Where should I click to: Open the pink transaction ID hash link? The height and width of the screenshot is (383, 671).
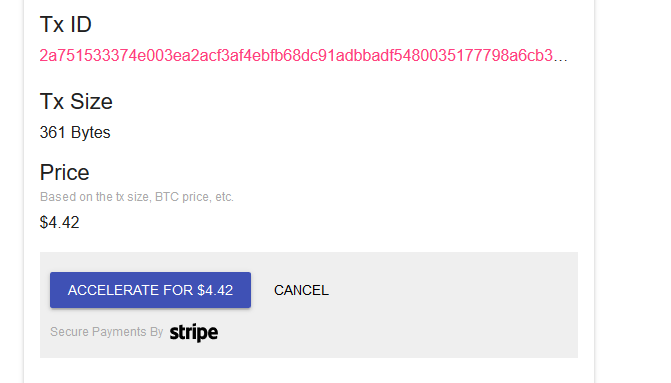[x=303, y=56]
